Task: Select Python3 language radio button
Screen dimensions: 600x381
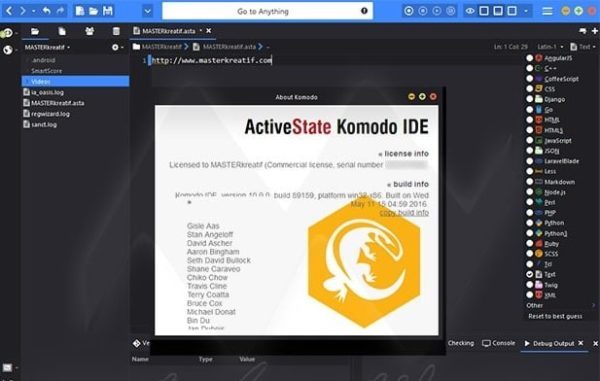Action: click(x=530, y=233)
